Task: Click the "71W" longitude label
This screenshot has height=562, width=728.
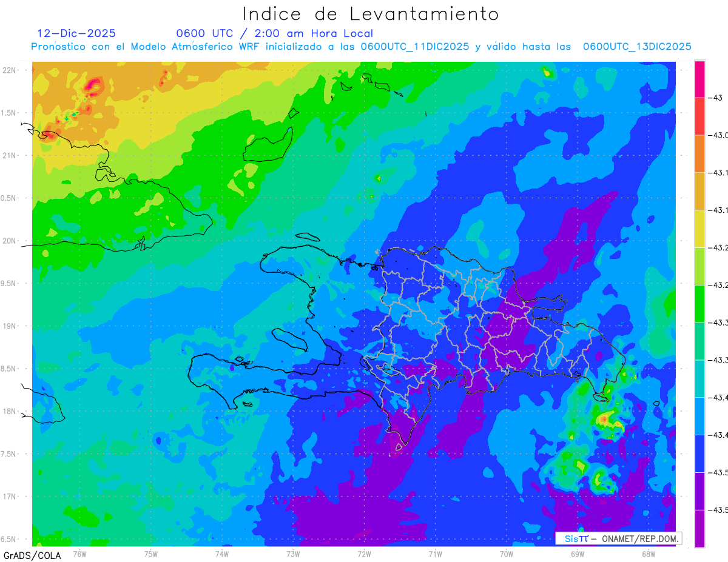Action: (x=435, y=554)
